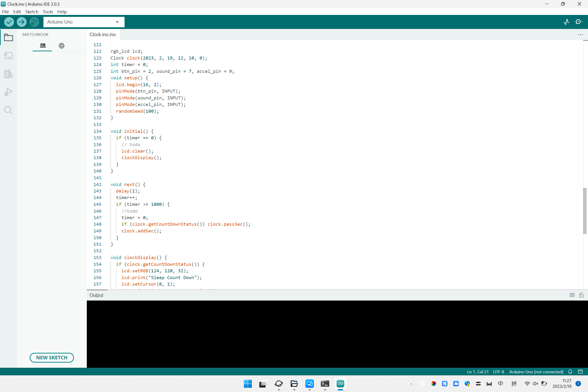Open the Library Manager sidebar panel

[8, 74]
